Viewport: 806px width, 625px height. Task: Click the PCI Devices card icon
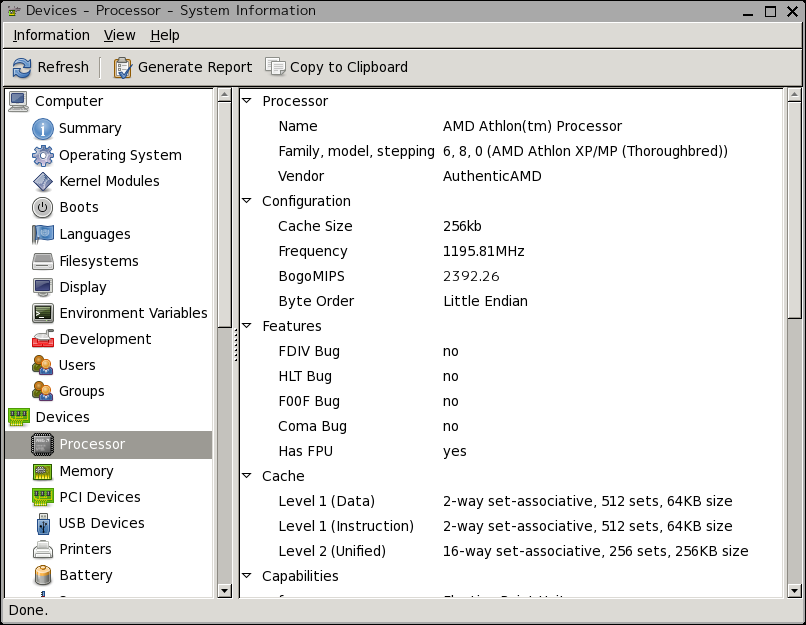point(43,497)
